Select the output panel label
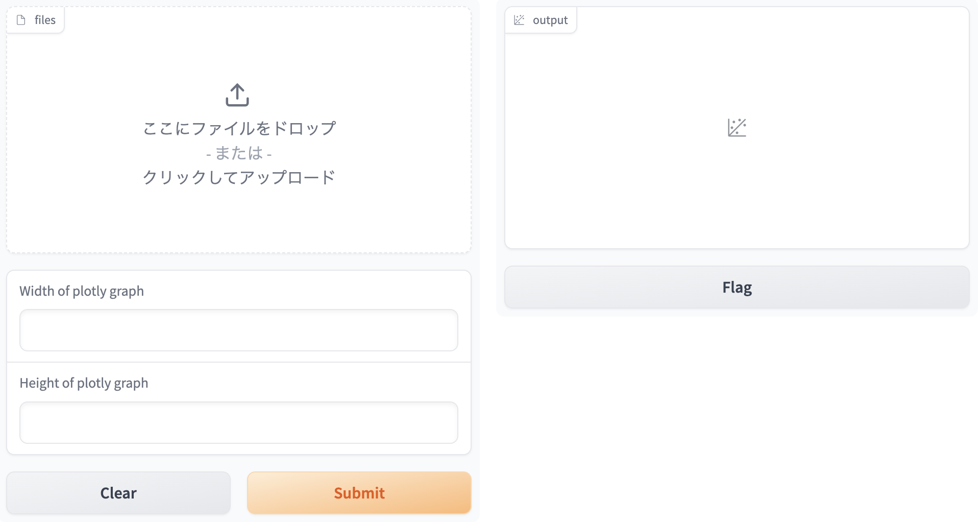 coord(550,20)
